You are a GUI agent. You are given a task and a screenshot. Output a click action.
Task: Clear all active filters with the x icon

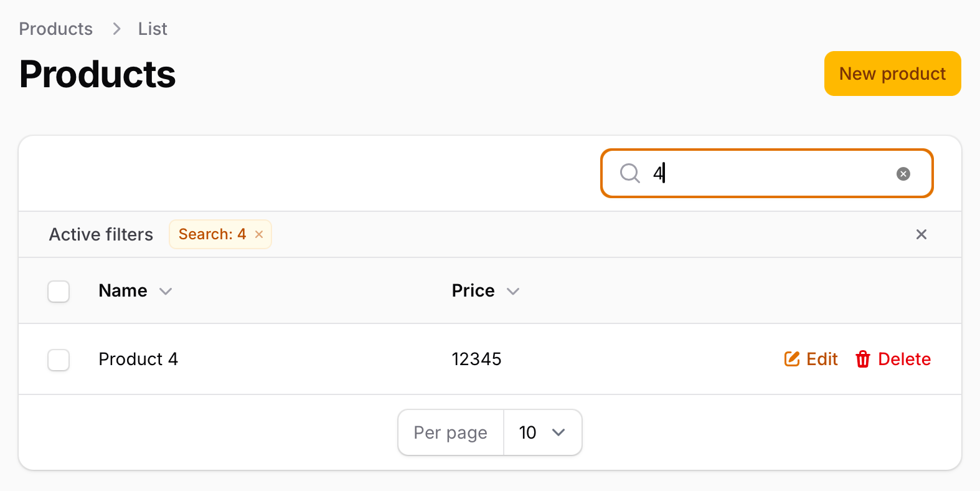click(921, 234)
